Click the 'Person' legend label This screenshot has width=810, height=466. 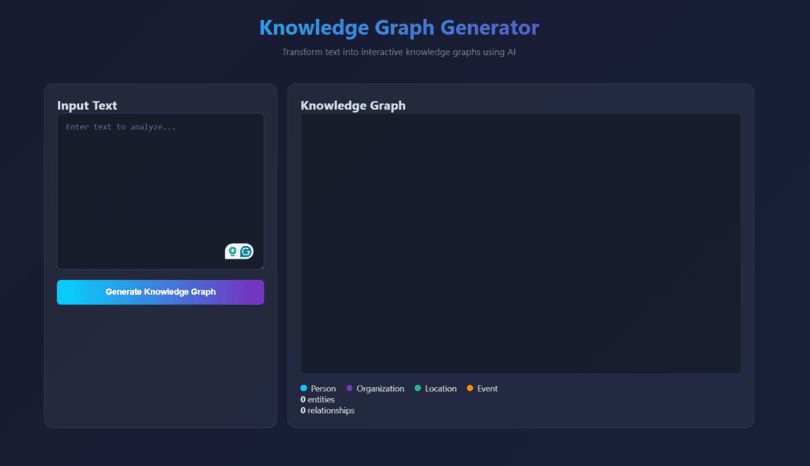coord(323,389)
